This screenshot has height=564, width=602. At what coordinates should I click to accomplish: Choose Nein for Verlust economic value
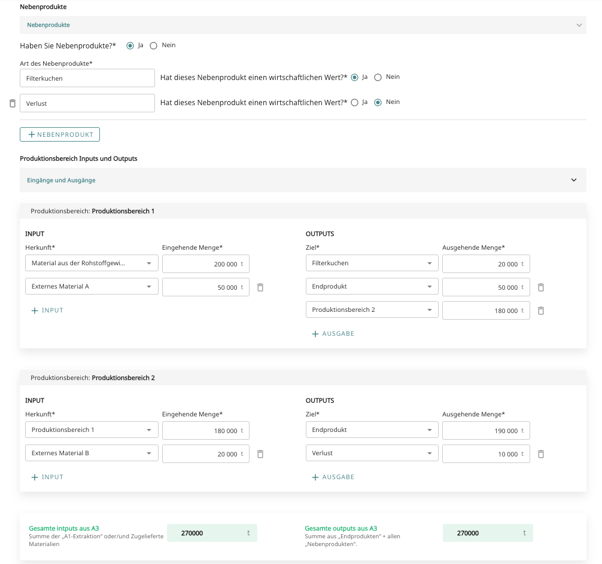tap(378, 103)
